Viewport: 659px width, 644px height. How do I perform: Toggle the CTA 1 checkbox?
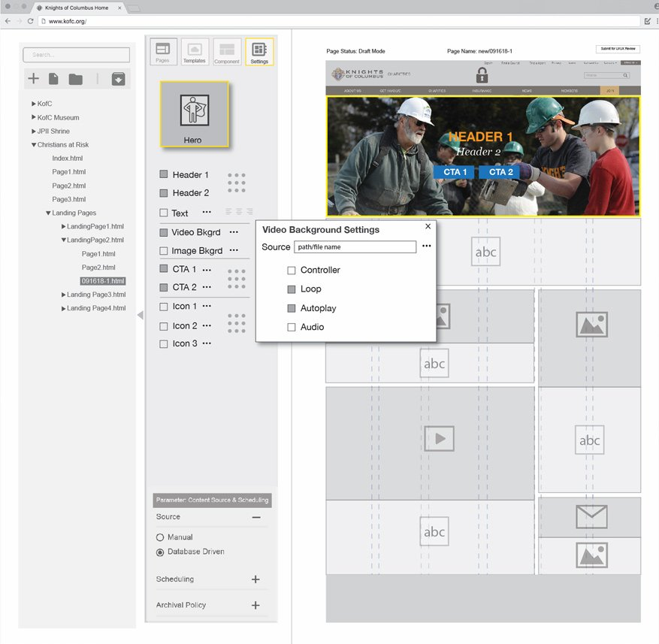coord(164,268)
